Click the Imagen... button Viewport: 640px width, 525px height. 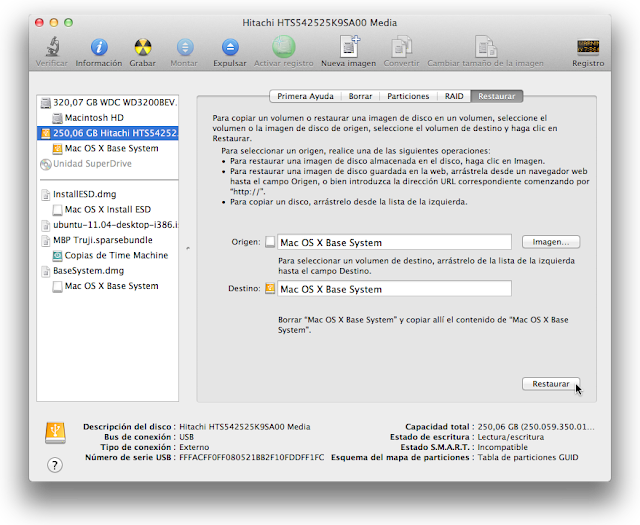551,242
